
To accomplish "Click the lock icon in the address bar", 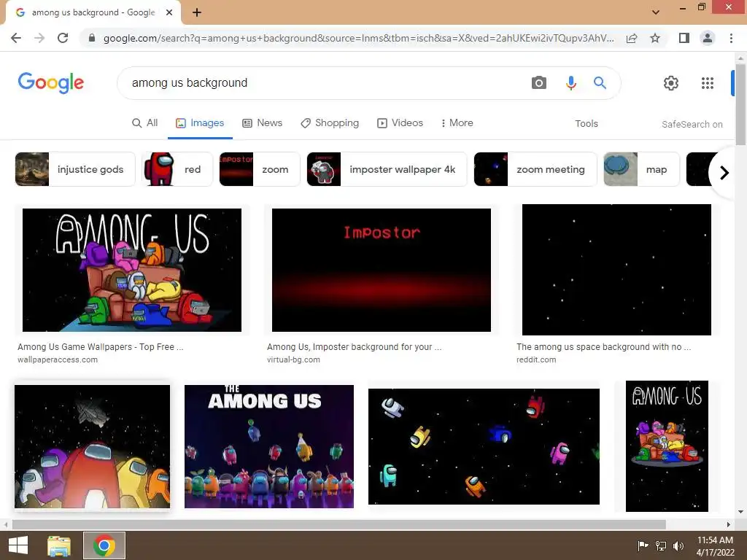I will 92,38.
